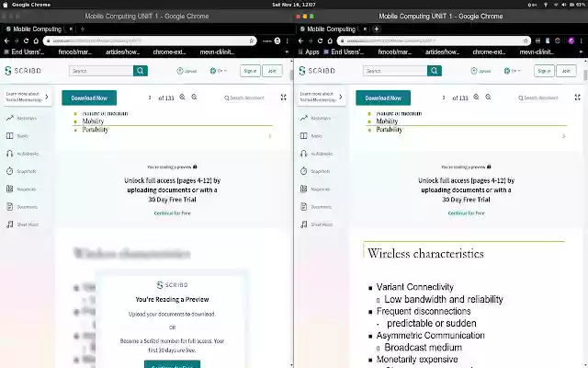Viewport: 588px width, 368px height.
Task: Open Books icon in left window sidebar
Action: point(10,135)
